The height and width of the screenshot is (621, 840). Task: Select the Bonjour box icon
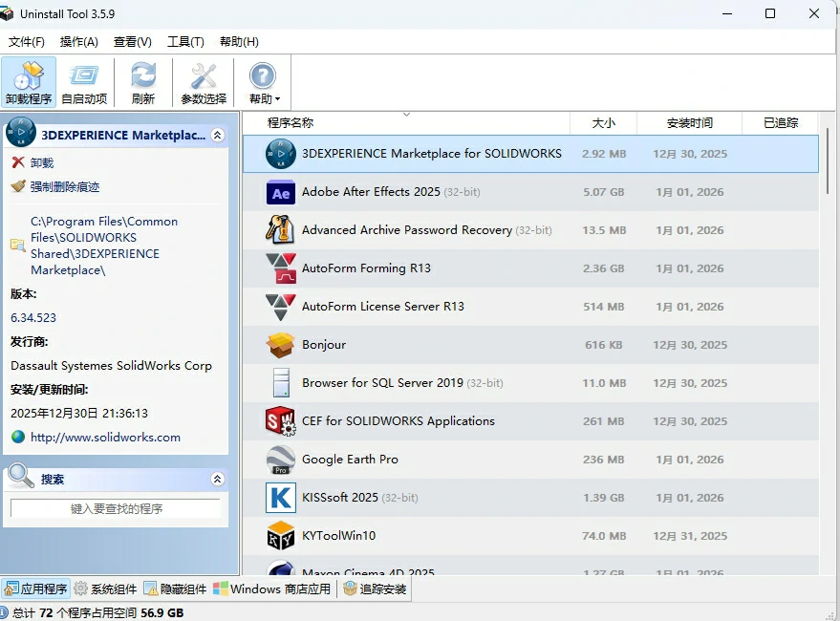281,345
